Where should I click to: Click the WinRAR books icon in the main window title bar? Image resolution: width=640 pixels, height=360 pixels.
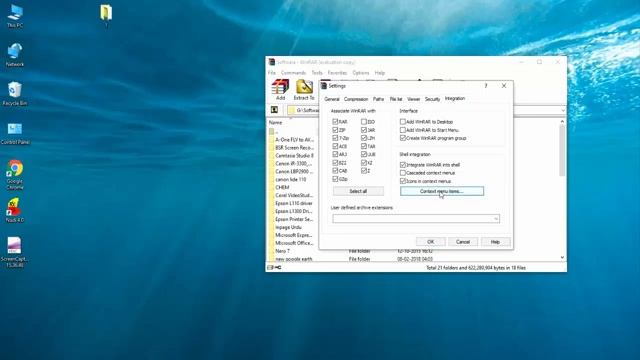[272, 62]
